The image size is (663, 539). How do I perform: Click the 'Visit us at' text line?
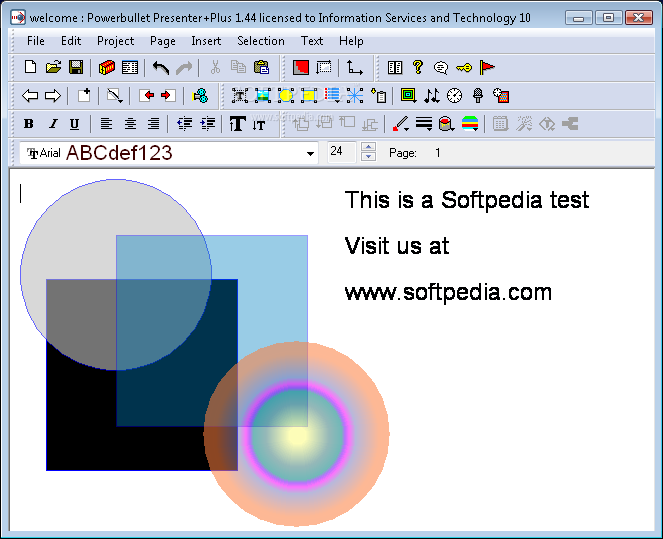(397, 246)
